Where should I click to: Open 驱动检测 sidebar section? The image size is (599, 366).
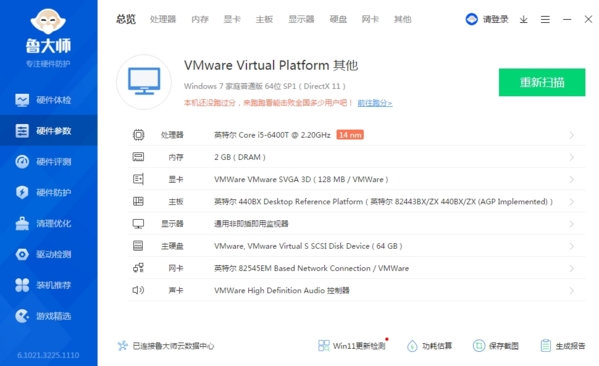point(49,254)
